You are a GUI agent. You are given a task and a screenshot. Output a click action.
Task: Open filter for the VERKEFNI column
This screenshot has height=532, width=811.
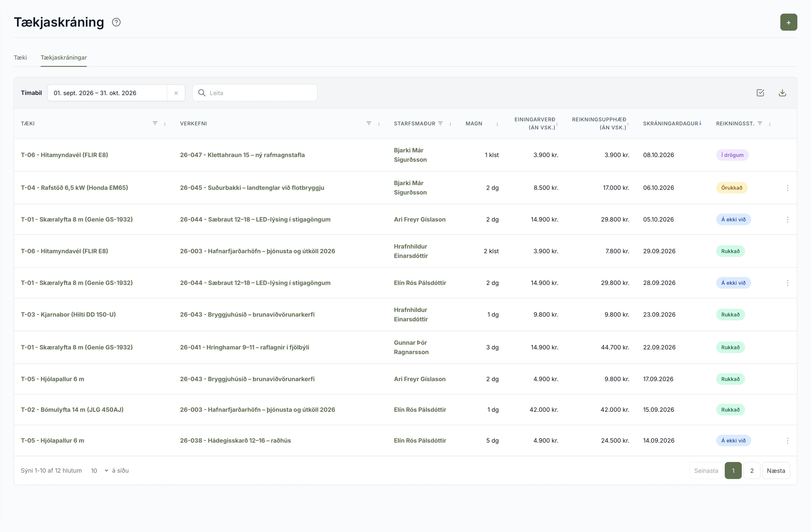pyautogui.click(x=369, y=123)
